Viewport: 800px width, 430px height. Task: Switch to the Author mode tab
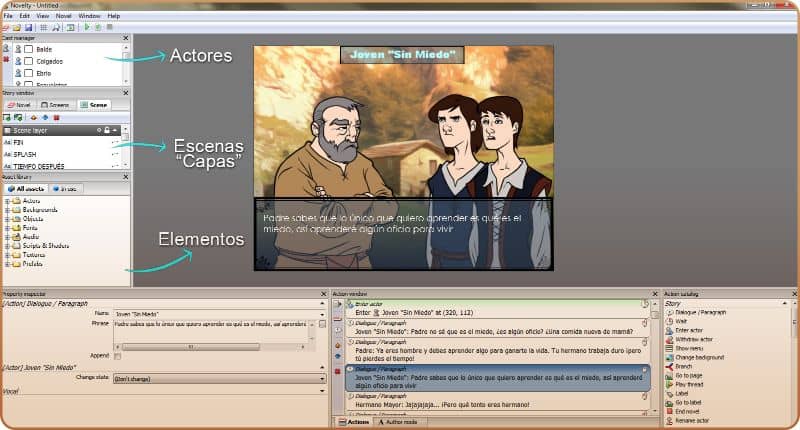(x=398, y=422)
